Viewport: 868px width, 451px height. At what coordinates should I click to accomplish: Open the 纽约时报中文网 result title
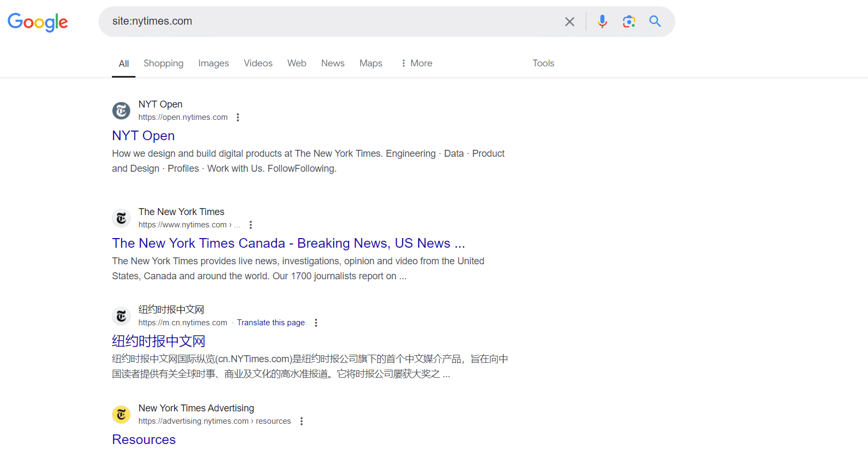pos(158,341)
